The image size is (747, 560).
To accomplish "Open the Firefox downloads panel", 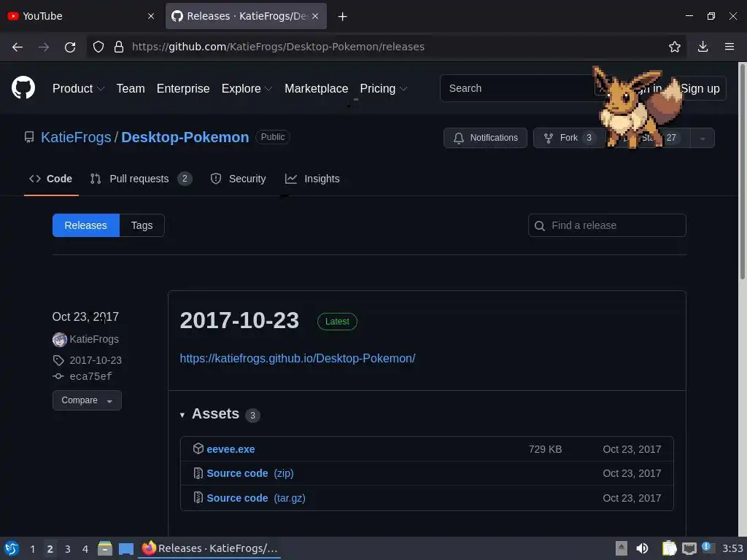I will (x=703, y=47).
